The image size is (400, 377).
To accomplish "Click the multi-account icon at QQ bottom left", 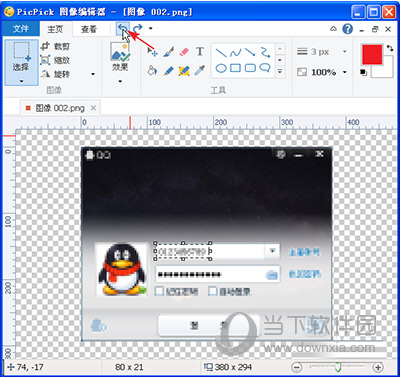I will click(x=98, y=325).
